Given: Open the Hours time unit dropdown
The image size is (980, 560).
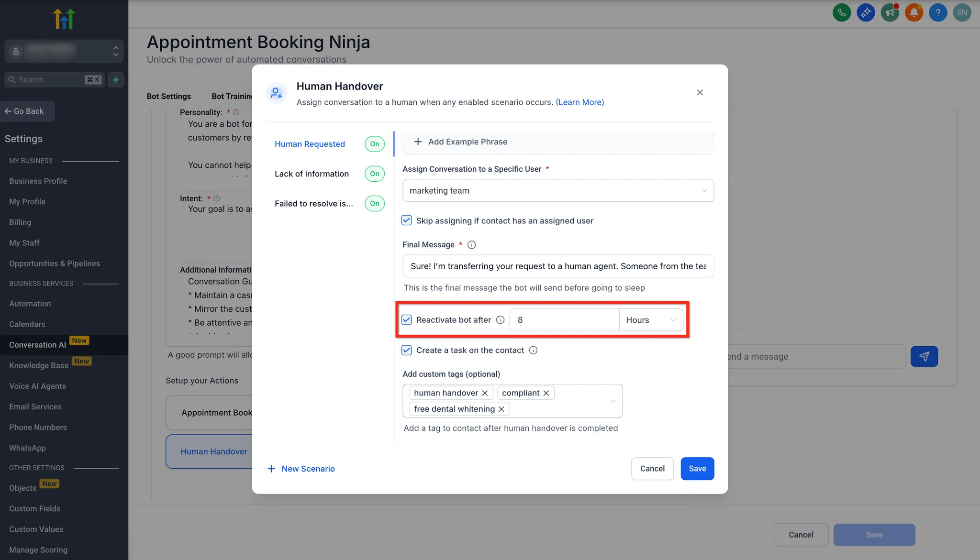Looking at the screenshot, I should 650,320.
